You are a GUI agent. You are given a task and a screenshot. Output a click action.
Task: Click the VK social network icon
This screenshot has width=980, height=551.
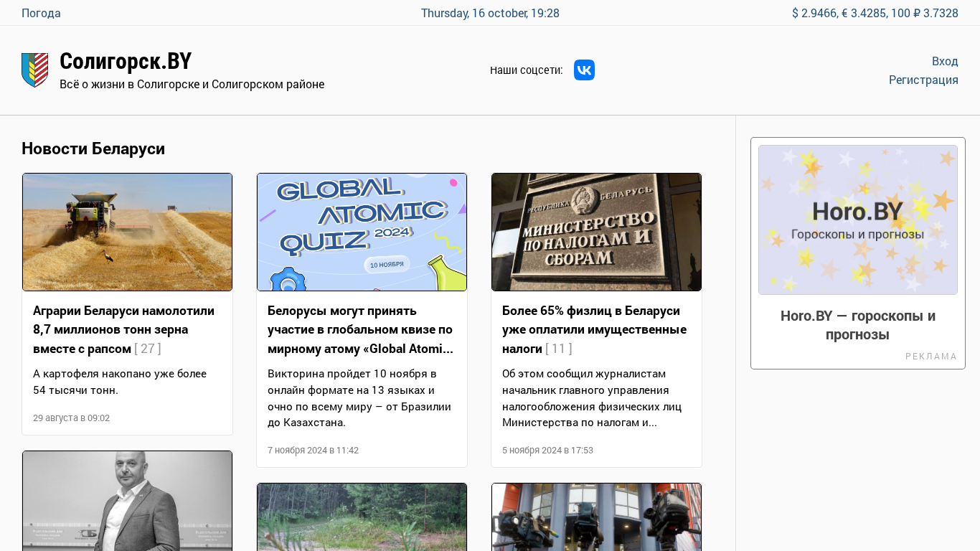coord(584,70)
